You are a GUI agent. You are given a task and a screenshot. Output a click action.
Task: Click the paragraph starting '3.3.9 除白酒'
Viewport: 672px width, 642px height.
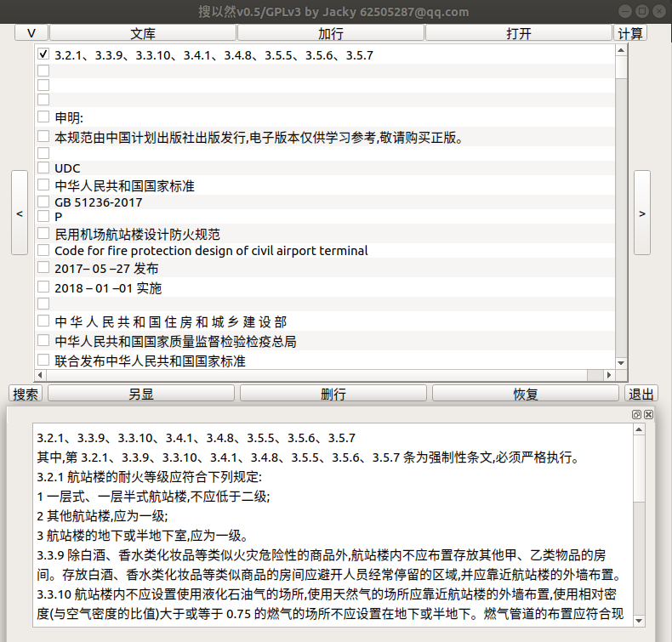(x=329, y=565)
